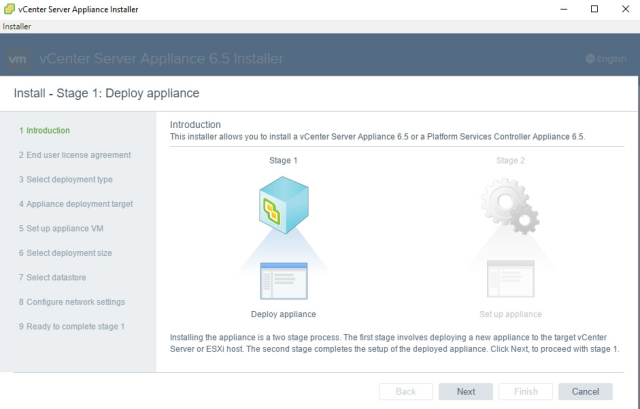Select step 4 Appliance deployment target
The height and width of the screenshot is (409, 640).
[76, 204]
